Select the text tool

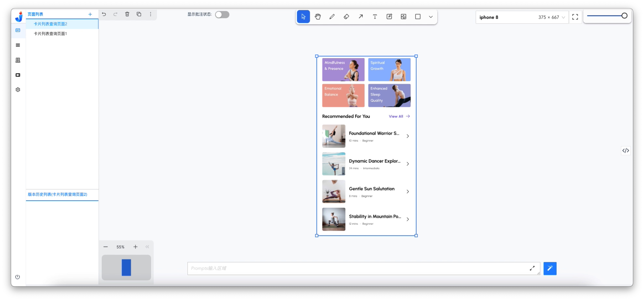click(x=375, y=17)
